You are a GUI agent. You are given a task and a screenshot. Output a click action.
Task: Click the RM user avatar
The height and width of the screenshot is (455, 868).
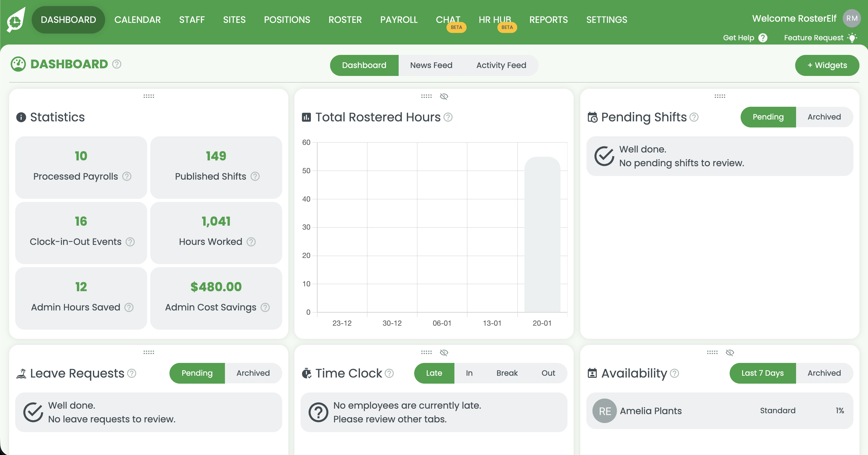[x=851, y=19]
